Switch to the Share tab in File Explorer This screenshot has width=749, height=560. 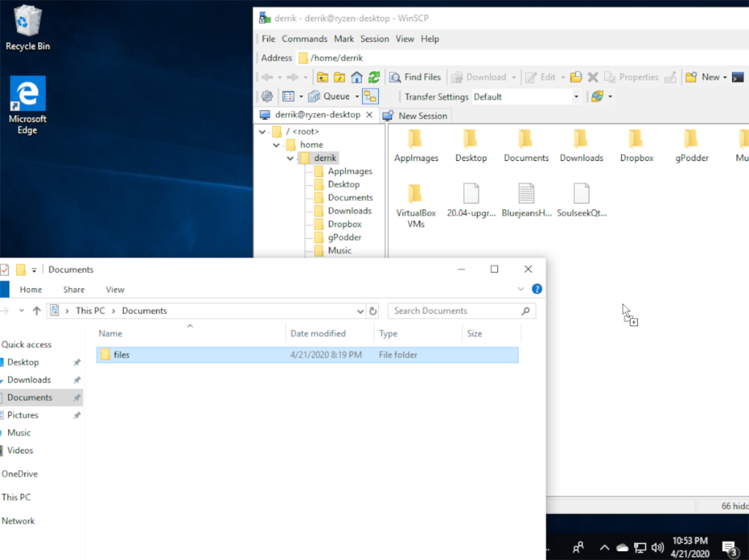[x=73, y=290]
